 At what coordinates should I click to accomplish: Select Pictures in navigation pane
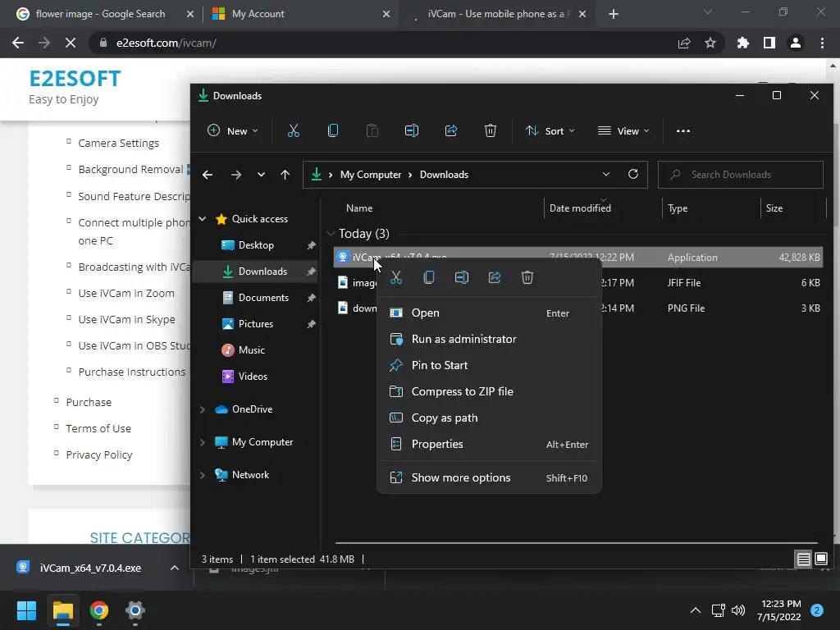point(255,324)
